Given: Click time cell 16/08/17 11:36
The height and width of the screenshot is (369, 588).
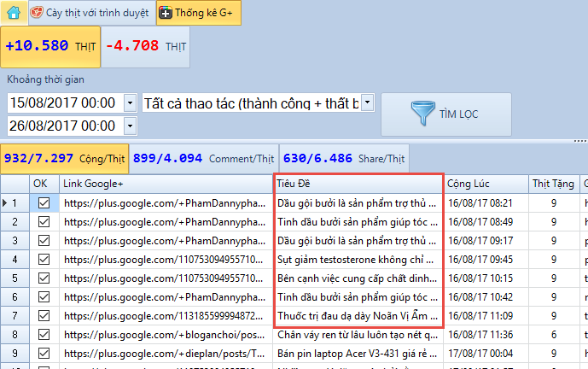Looking at the screenshot, I should point(480,335).
